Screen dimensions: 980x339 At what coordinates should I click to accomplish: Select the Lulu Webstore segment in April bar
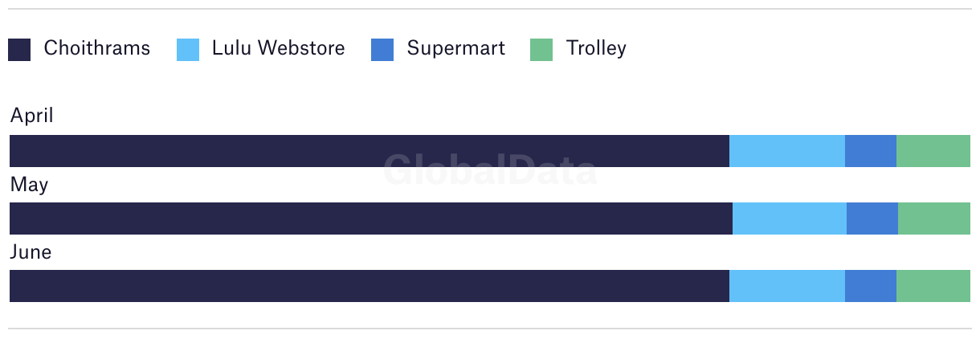coord(787,151)
